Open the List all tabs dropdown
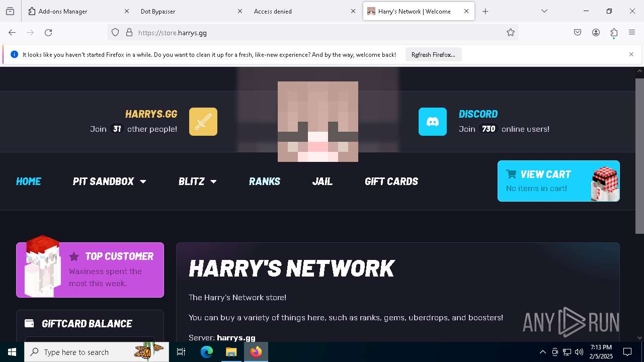Viewport: 644px width, 362px height. tap(544, 11)
